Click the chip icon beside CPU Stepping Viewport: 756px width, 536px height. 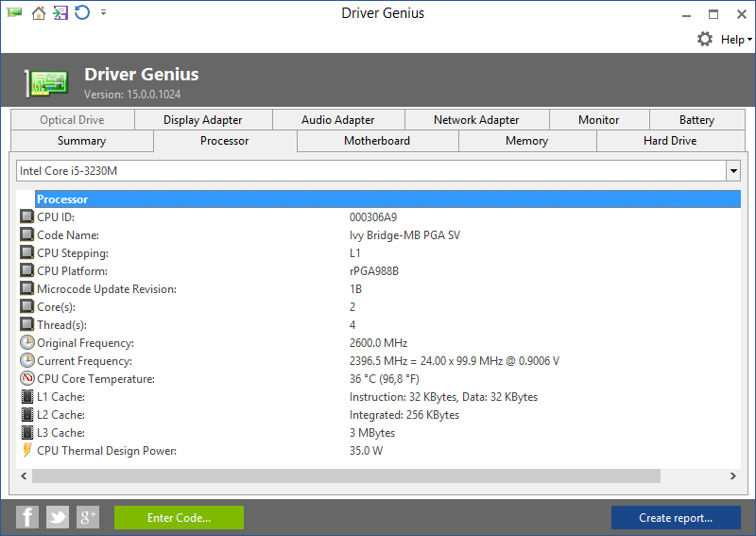click(x=27, y=252)
